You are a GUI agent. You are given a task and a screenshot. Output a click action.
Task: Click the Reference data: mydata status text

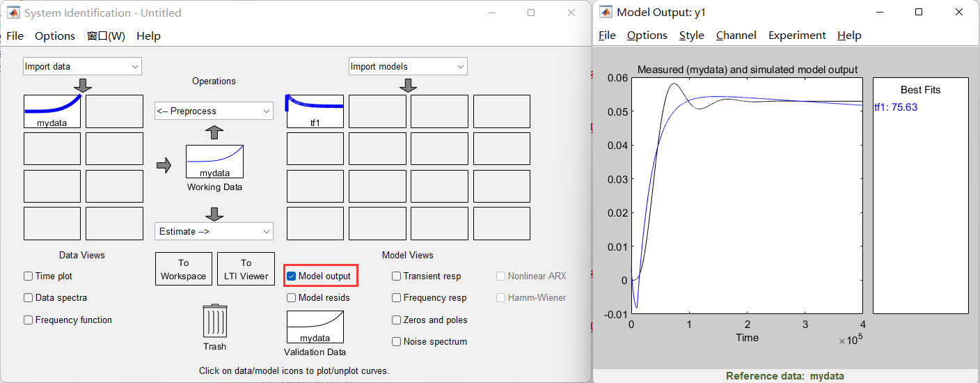[785, 376]
